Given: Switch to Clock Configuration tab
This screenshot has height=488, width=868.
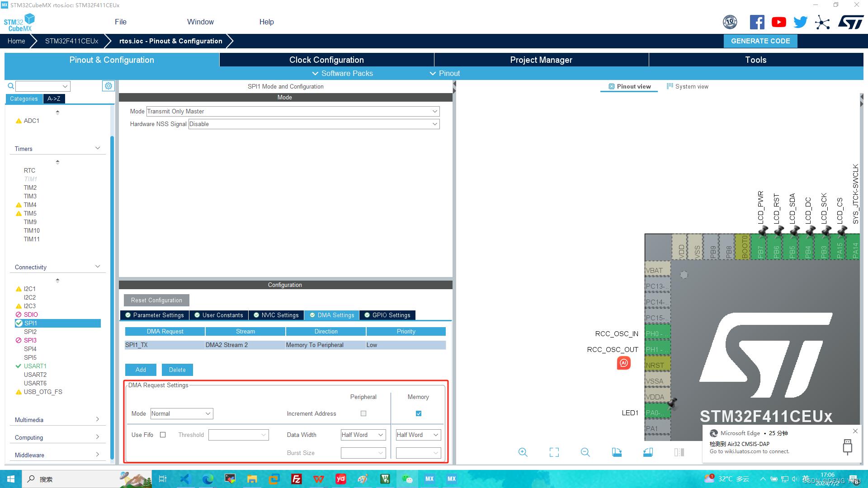Looking at the screenshot, I should click(x=326, y=60).
